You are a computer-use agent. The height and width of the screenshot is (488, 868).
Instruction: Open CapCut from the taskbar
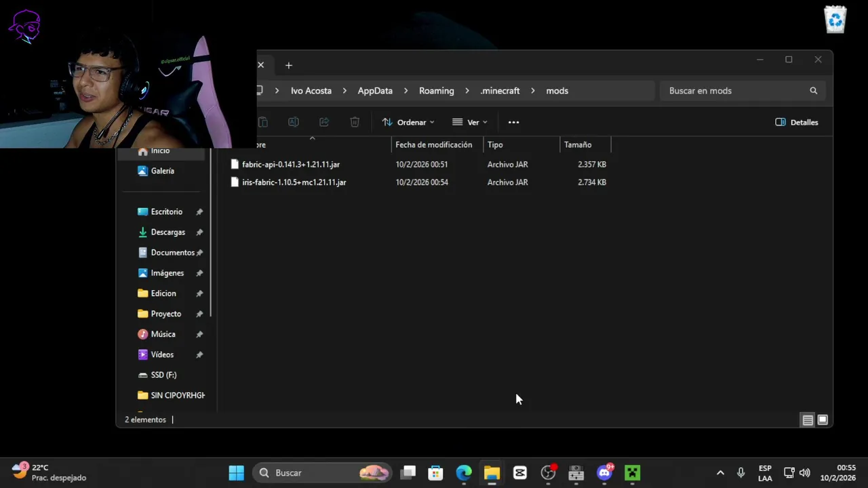pos(520,472)
